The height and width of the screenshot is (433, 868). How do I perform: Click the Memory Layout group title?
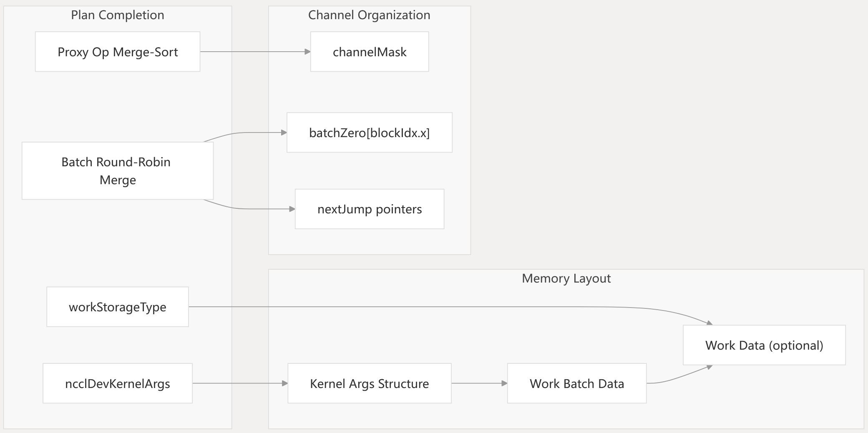(x=566, y=278)
